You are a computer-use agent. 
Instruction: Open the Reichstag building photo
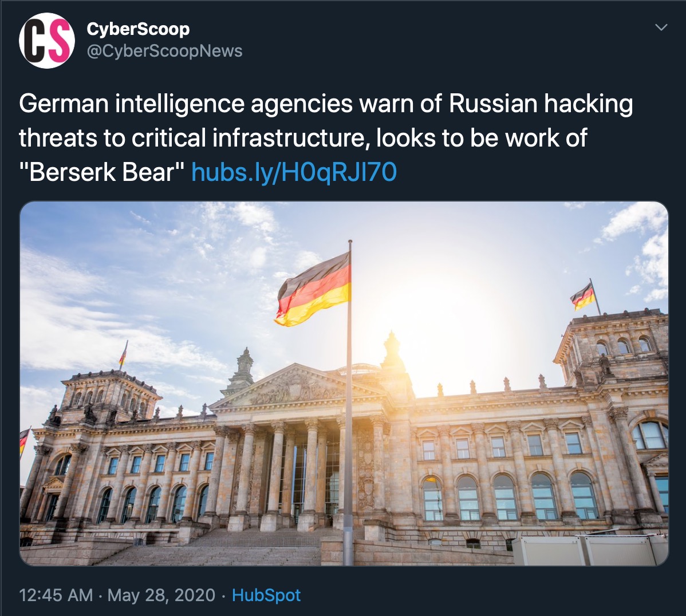[x=344, y=383]
